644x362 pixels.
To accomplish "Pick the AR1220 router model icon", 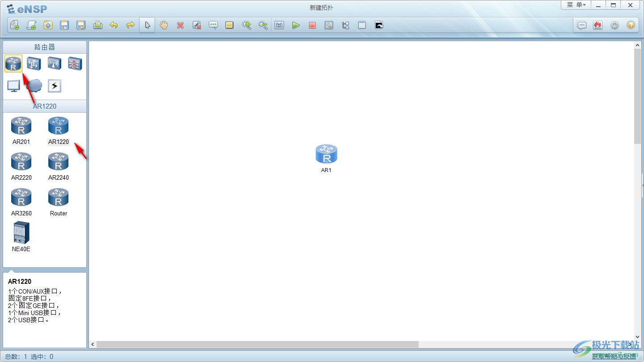I will coord(58,126).
